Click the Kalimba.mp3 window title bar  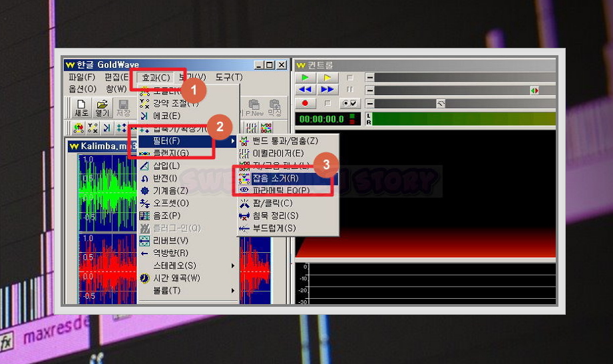pyautogui.click(x=102, y=146)
